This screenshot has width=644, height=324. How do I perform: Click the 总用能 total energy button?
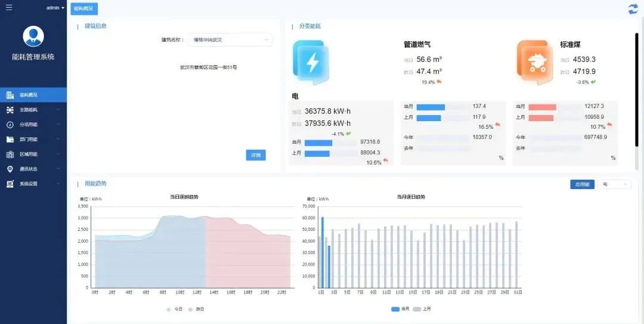pos(582,184)
